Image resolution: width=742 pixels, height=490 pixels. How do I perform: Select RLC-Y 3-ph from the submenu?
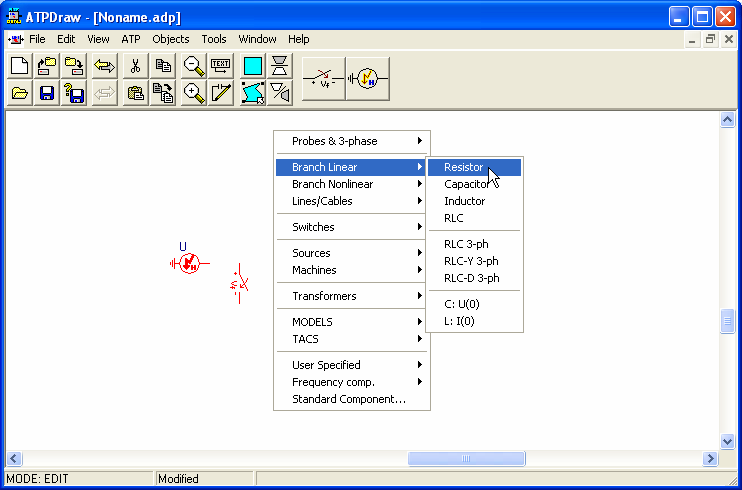[x=474, y=261]
